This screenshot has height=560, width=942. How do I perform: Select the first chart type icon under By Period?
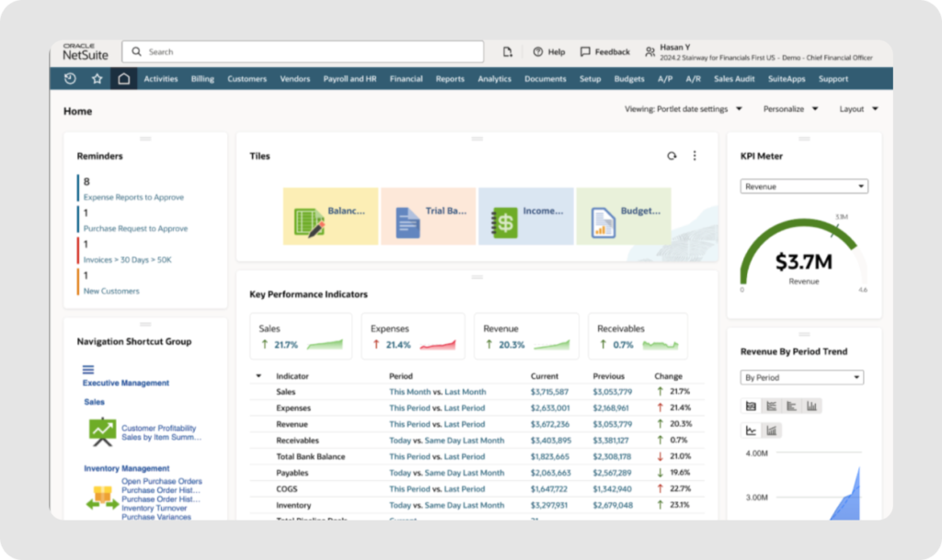click(x=751, y=406)
